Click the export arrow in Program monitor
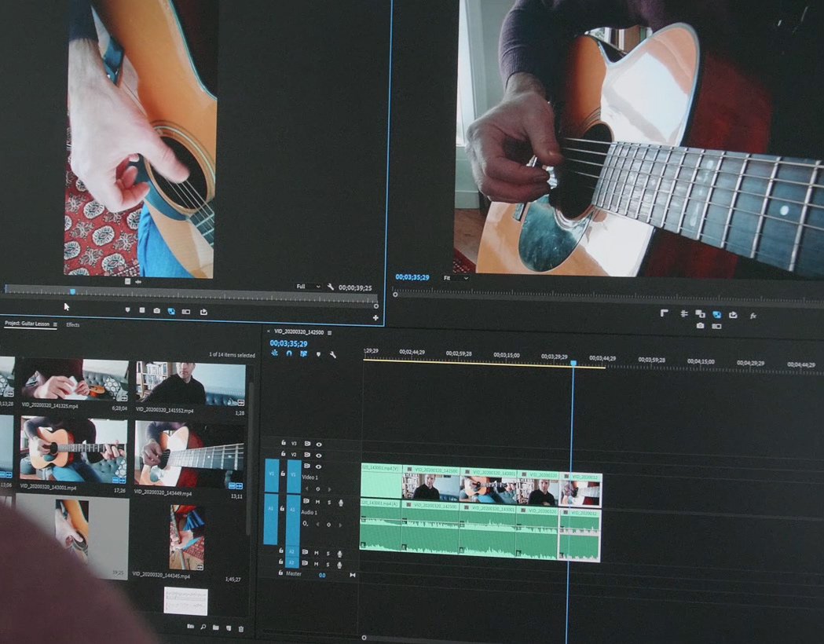 click(733, 315)
